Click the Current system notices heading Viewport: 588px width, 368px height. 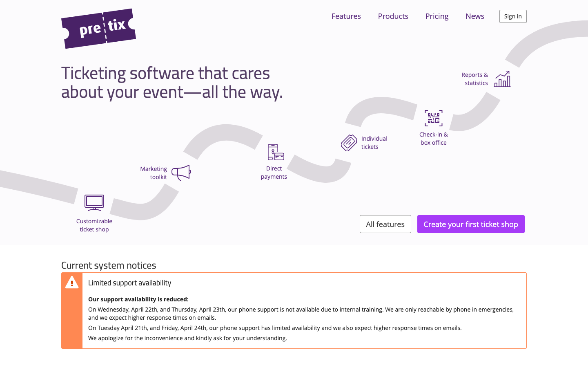click(109, 265)
